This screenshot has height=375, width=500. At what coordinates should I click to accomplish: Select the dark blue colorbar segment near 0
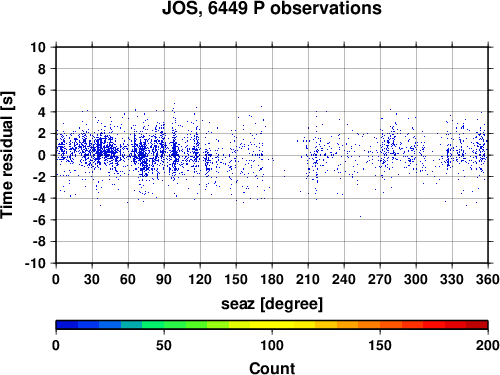[x=67, y=325]
